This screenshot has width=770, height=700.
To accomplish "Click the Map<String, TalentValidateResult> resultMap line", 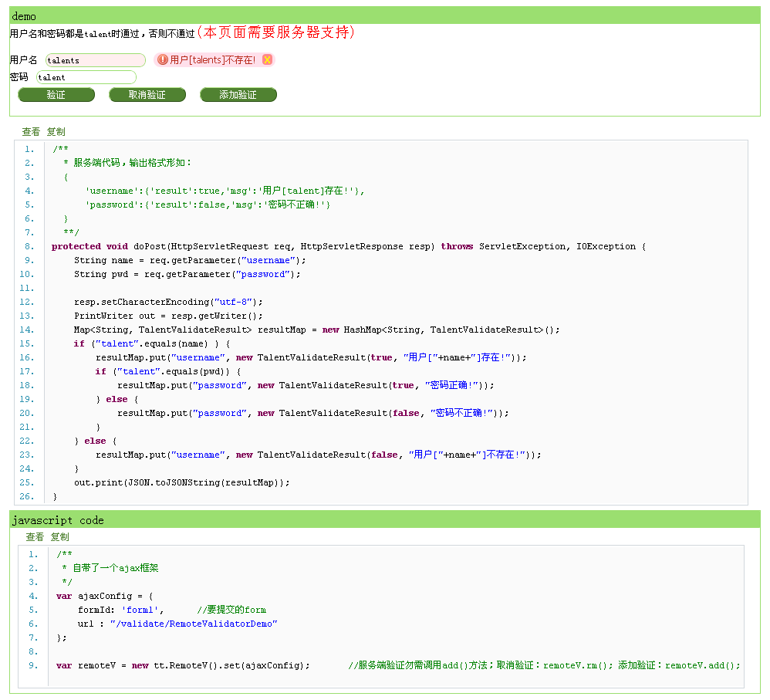I will point(317,330).
